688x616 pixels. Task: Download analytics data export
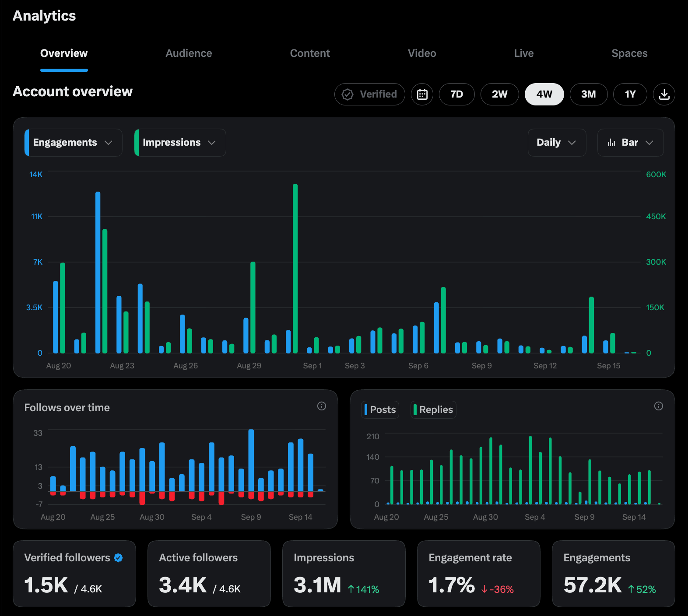tap(664, 94)
